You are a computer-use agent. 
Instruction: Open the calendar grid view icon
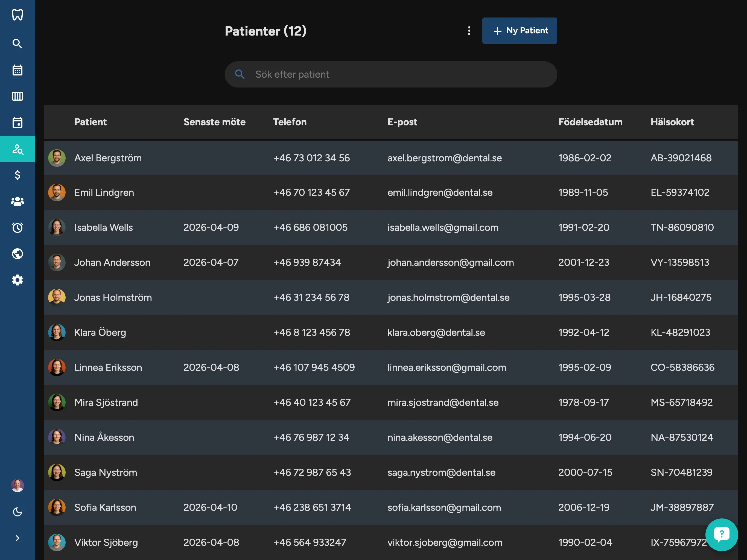pos(17,70)
